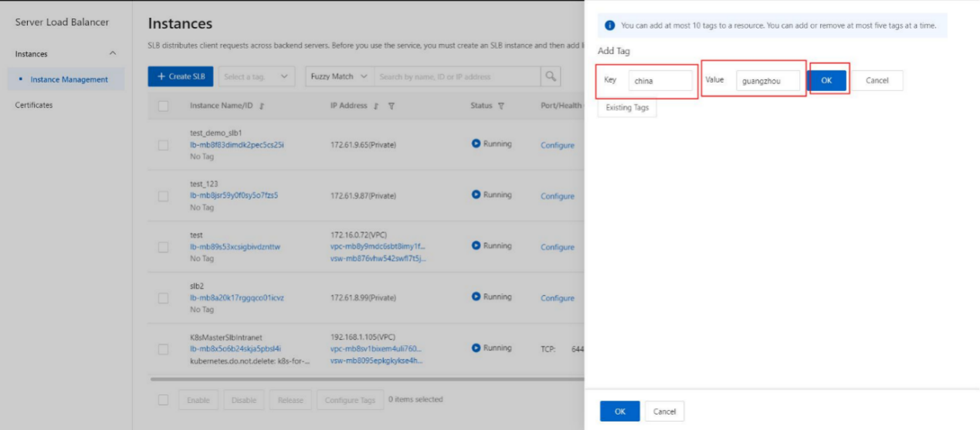Check the box for lb-mb89s53xcsigbivdznttw
The height and width of the screenshot is (430, 980).
point(163,247)
